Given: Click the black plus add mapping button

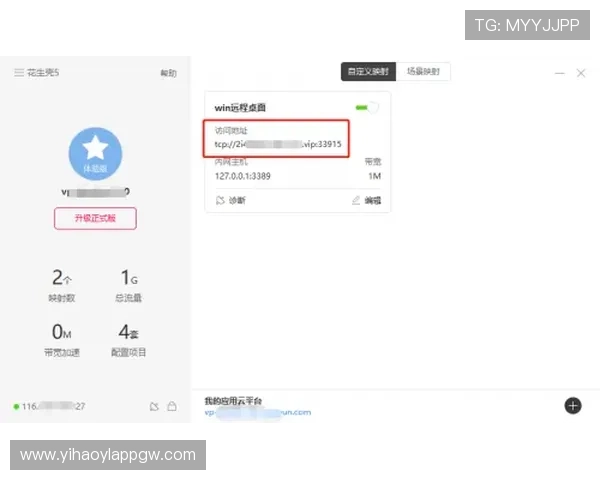Looking at the screenshot, I should point(573,406).
